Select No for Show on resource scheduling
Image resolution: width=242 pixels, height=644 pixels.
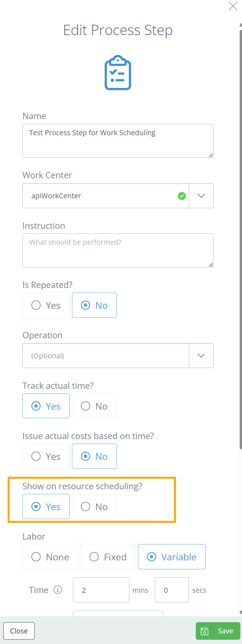pyautogui.click(x=94, y=506)
